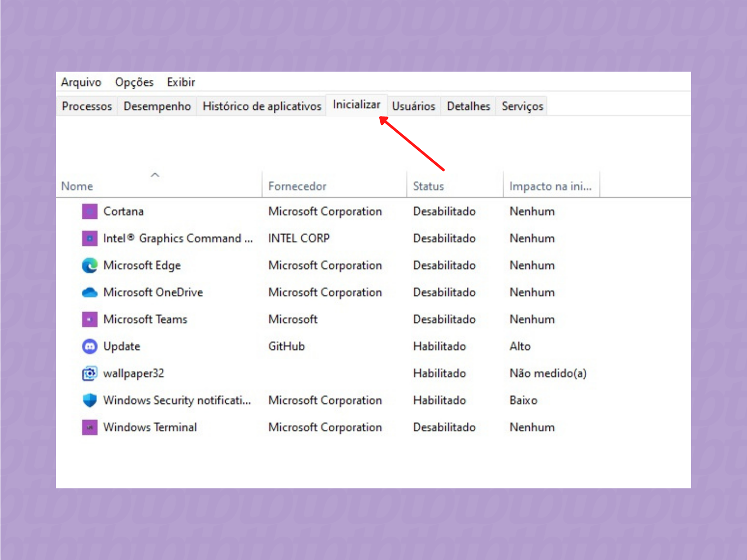Open the Exibir menu
Image resolution: width=747 pixels, height=560 pixels.
pyautogui.click(x=181, y=82)
